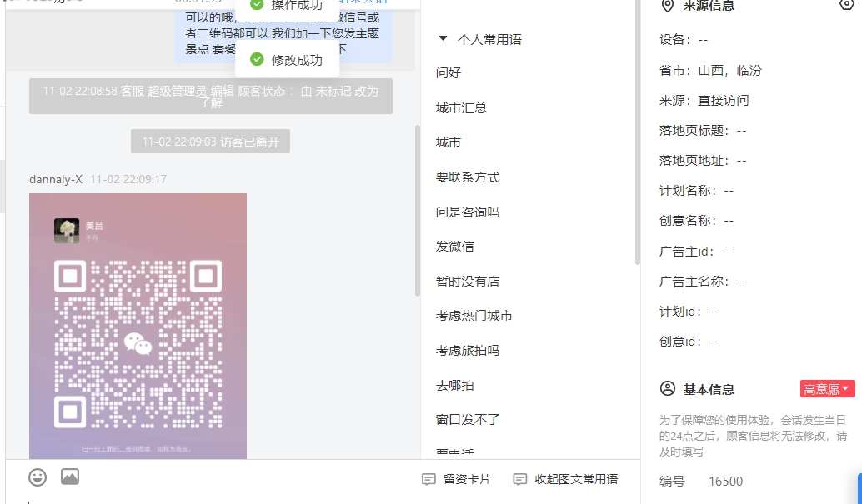862x504 pixels.
Task: Click the 计划名称 field row
Action: (x=697, y=191)
